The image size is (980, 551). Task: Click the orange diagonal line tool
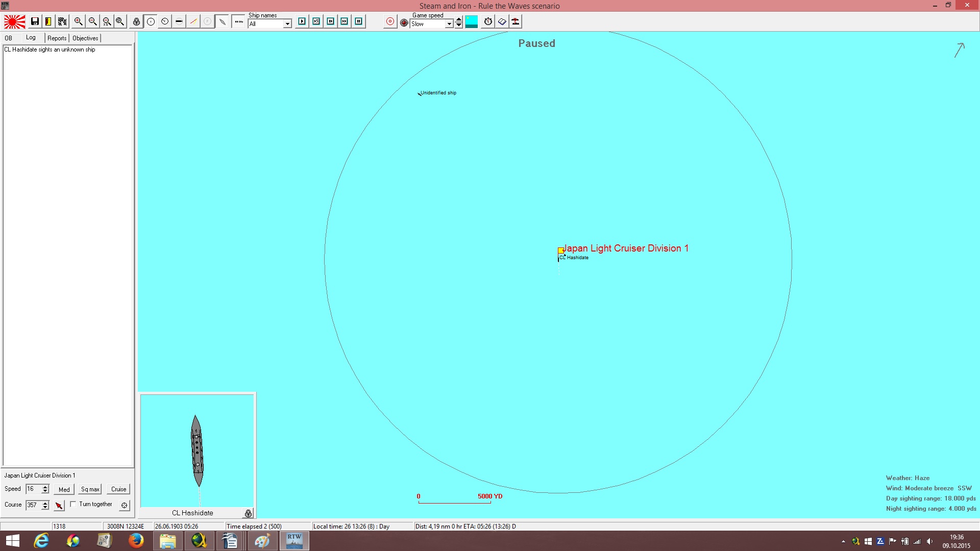(x=193, y=21)
